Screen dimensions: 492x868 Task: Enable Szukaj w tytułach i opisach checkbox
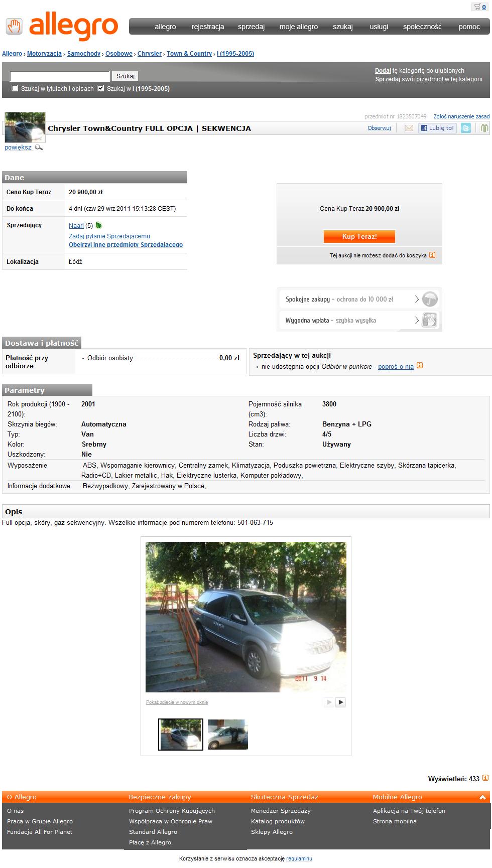click(15, 88)
